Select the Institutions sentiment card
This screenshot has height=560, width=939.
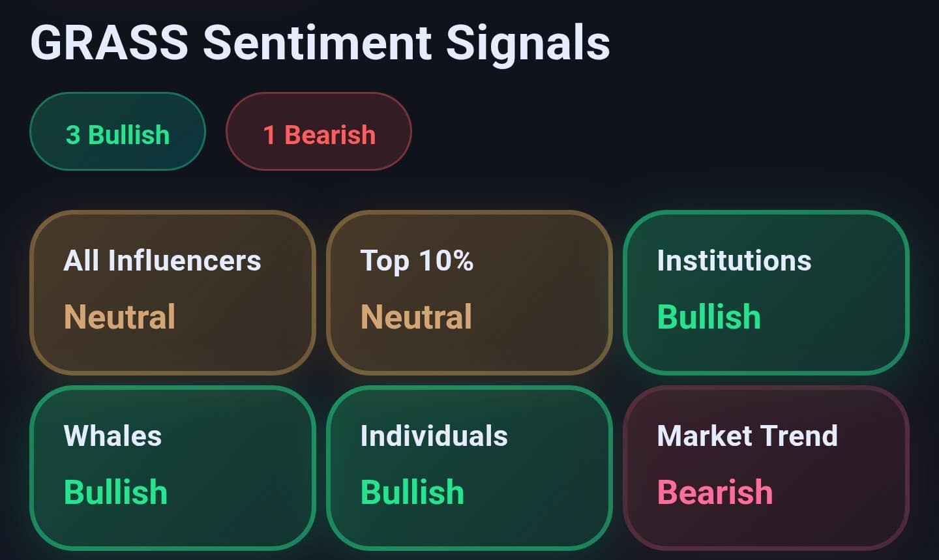point(766,293)
